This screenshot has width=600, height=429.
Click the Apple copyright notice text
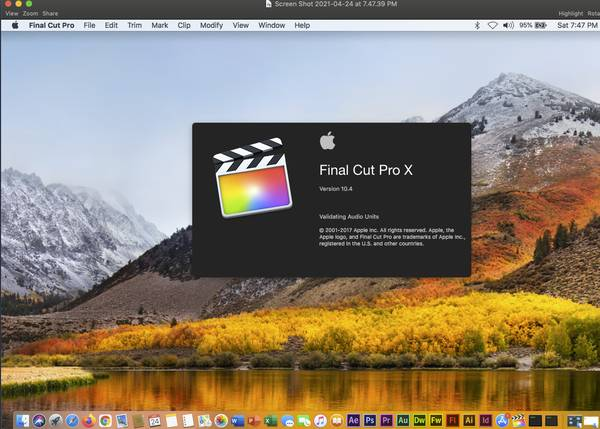[392, 237]
